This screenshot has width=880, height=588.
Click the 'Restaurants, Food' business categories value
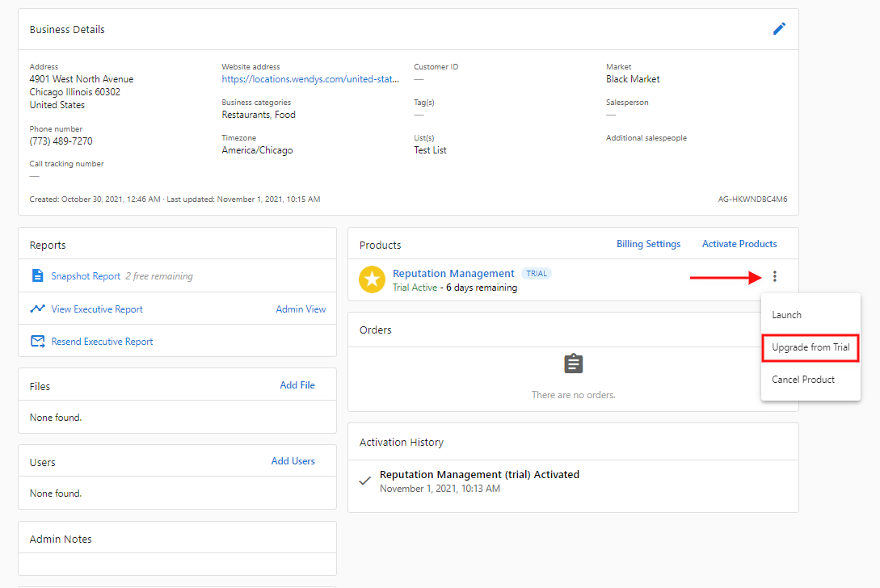point(259,115)
